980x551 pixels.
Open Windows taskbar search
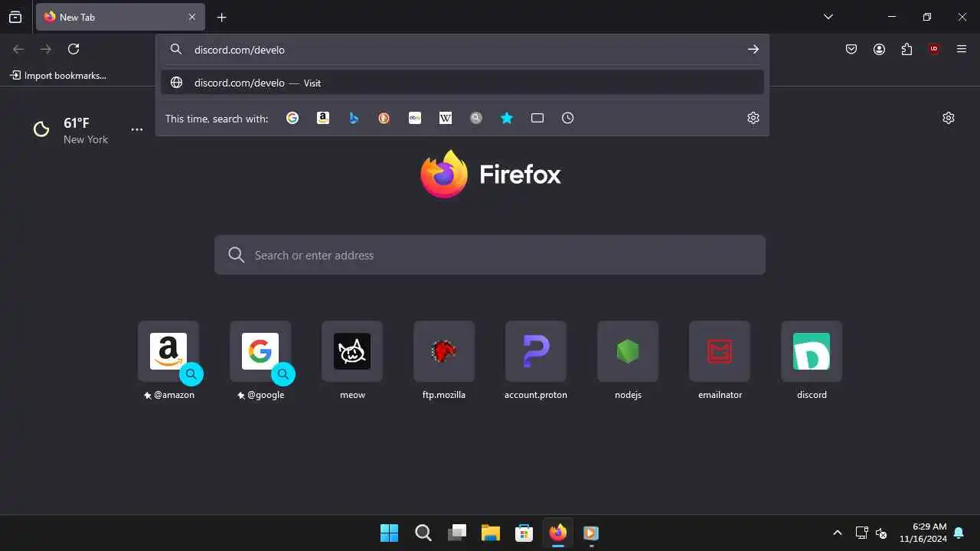coord(423,533)
